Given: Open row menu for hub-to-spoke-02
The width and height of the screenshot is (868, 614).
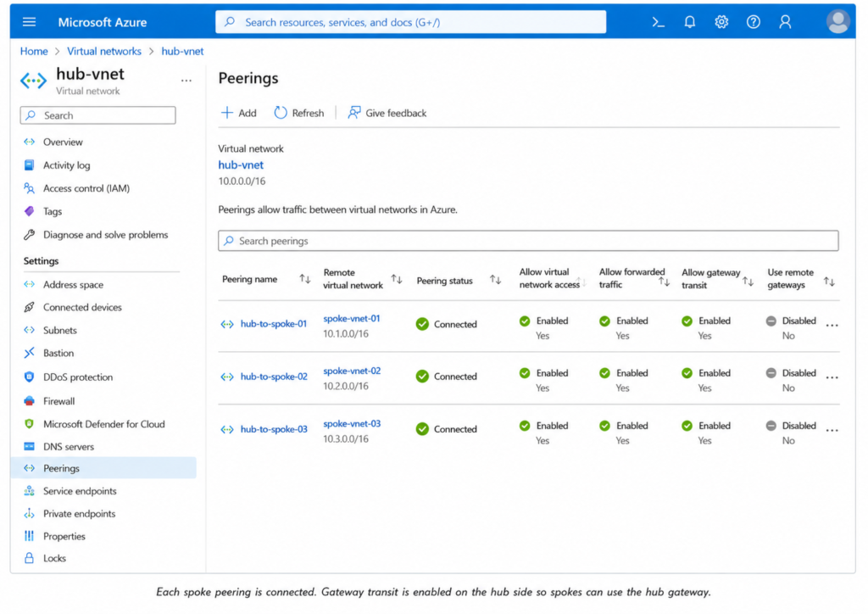Looking at the screenshot, I should tap(832, 377).
